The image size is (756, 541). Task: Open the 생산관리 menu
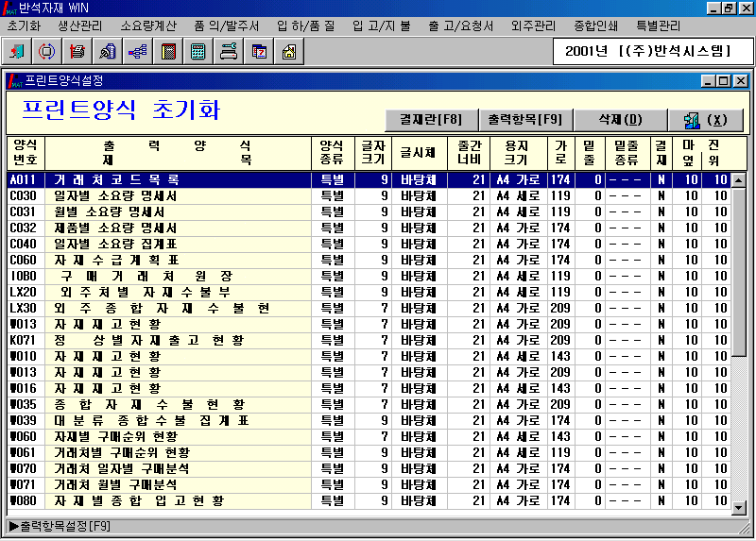[82, 25]
